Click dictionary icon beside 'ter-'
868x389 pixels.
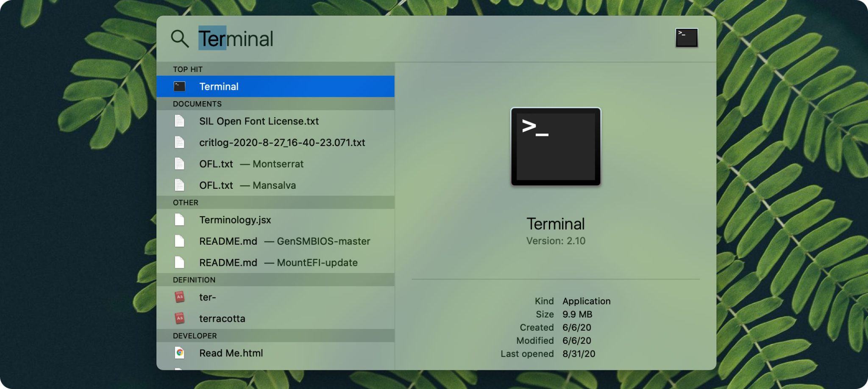(180, 297)
